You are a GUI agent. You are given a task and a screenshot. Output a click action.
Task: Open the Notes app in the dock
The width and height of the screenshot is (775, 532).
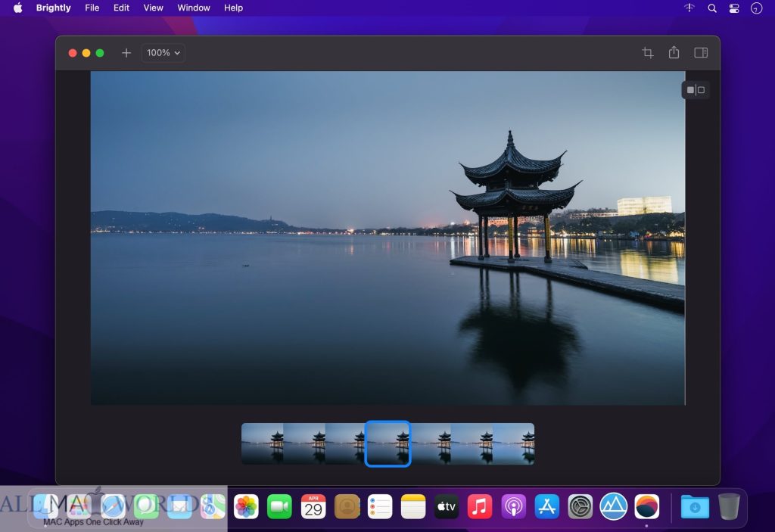click(x=413, y=507)
